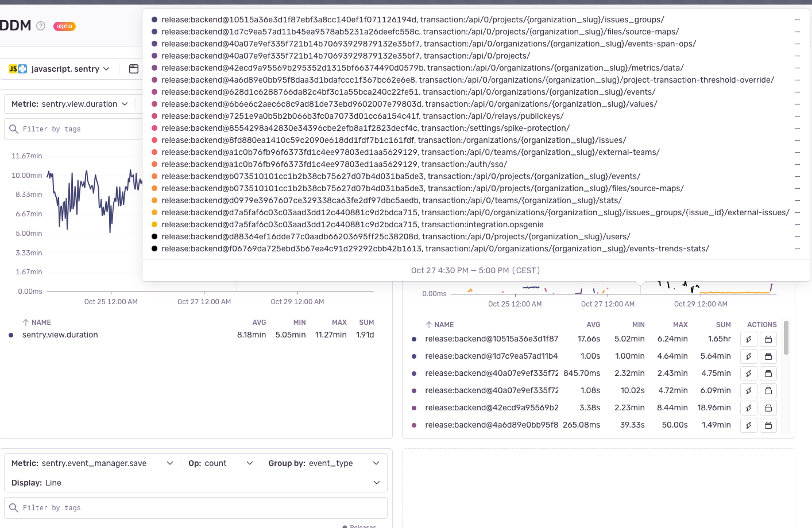Hide the issues_groups transaction series via its dash toggle
Image resolution: width=812 pixels, height=528 pixels.
(x=797, y=19)
